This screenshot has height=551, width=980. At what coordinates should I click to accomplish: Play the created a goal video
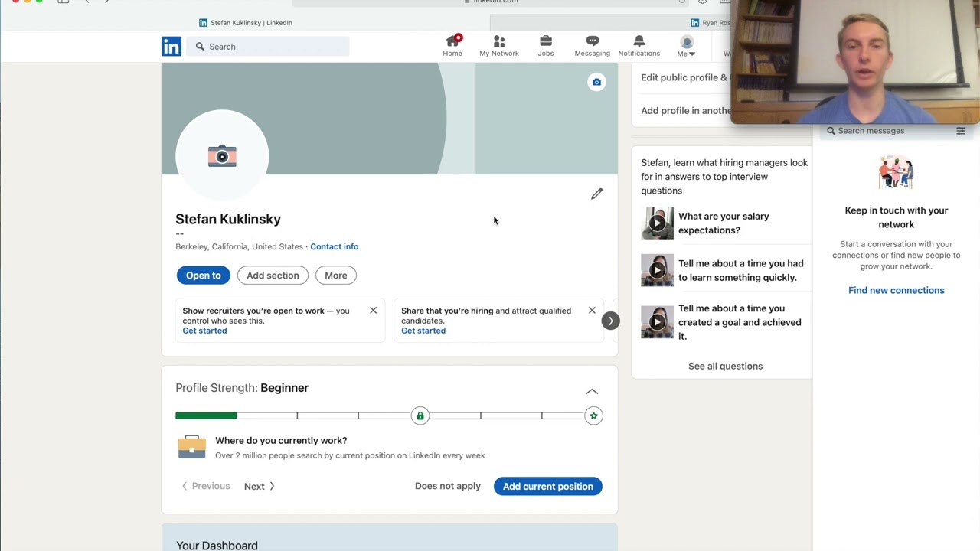[x=657, y=322]
